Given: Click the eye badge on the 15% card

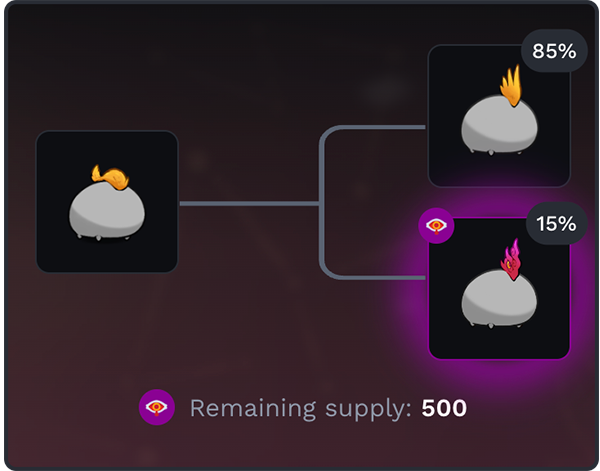Looking at the screenshot, I should coord(436,226).
